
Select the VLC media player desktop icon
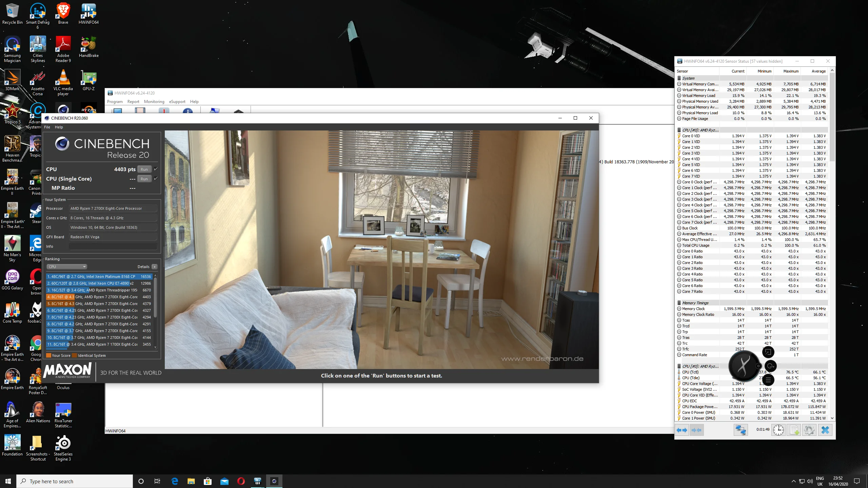tap(63, 83)
